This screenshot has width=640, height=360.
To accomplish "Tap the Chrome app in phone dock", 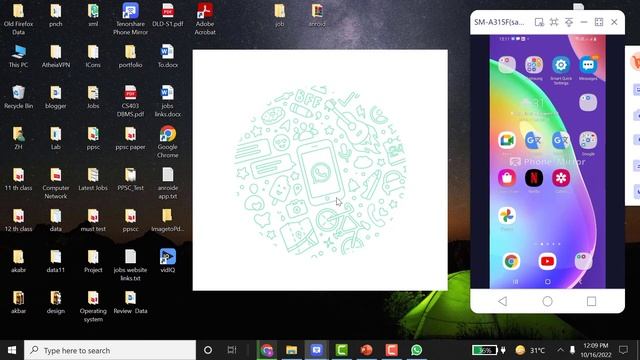I will pos(511,261).
